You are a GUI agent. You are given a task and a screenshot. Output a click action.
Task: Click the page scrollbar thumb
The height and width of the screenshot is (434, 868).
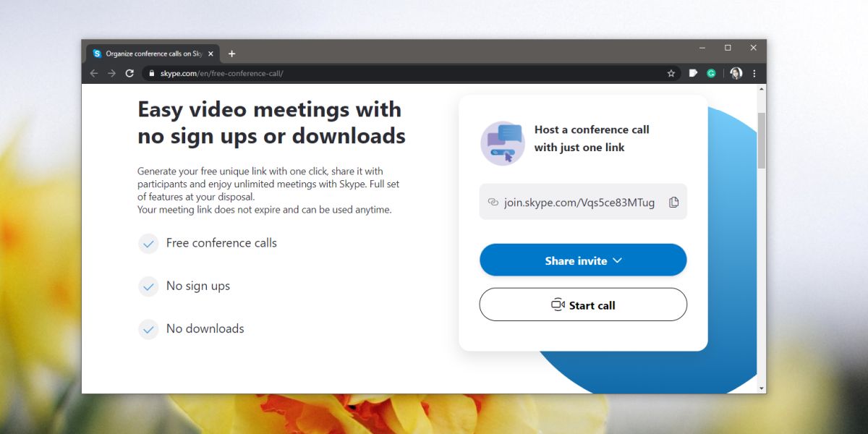[761, 140]
